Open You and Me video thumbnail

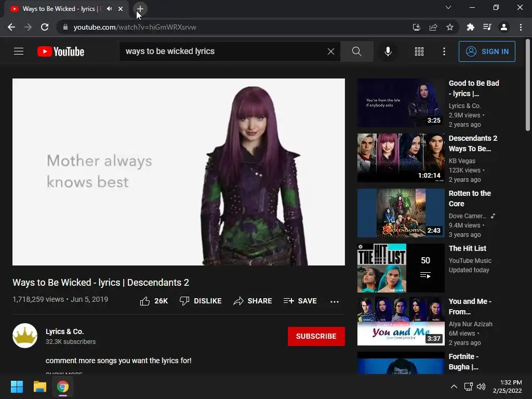[401, 321]
